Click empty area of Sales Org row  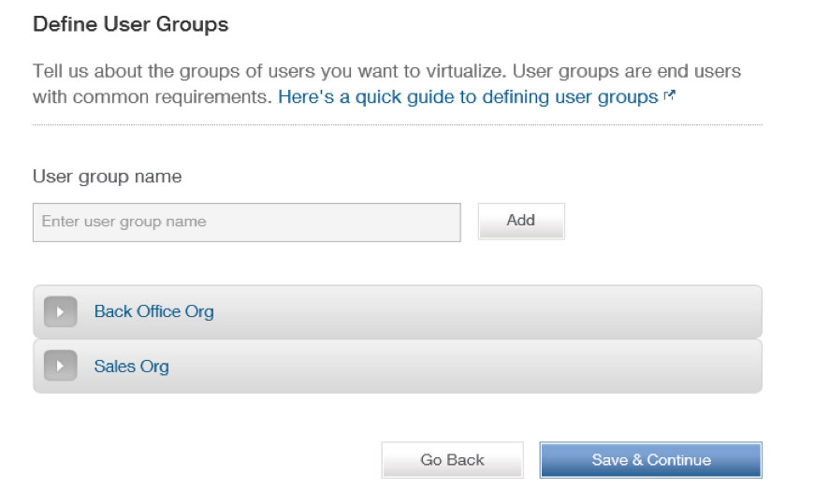(465, 367)
